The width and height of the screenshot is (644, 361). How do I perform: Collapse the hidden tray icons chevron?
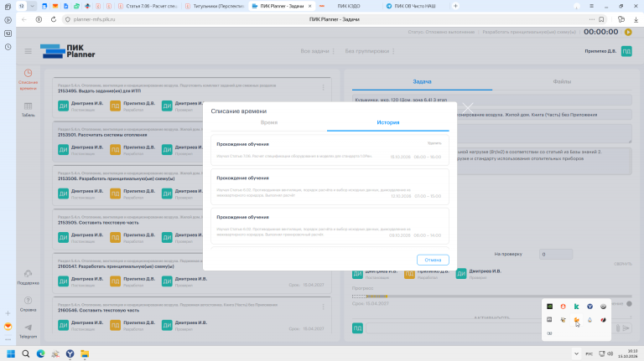[x=576, y=353]
